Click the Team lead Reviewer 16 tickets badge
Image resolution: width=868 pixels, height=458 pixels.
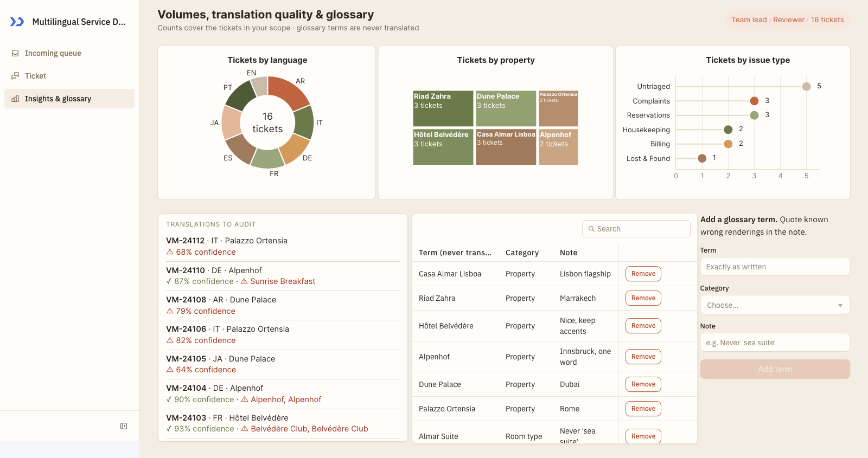788,20
